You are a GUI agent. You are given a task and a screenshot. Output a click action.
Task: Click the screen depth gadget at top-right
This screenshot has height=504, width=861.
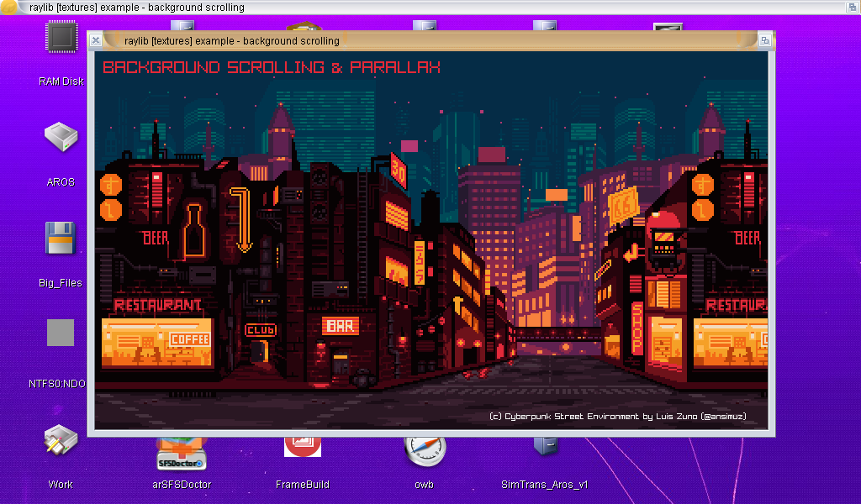(x=852, y=8)
